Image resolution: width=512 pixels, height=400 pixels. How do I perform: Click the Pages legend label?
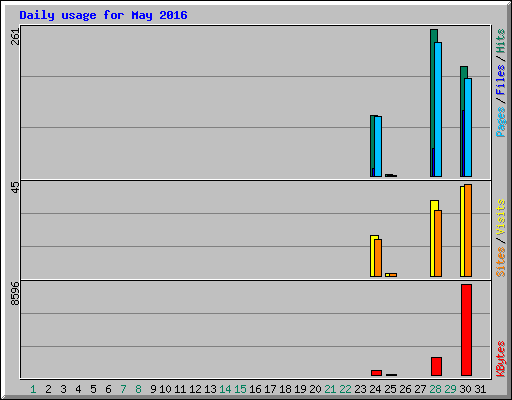(x=501, y=122)
